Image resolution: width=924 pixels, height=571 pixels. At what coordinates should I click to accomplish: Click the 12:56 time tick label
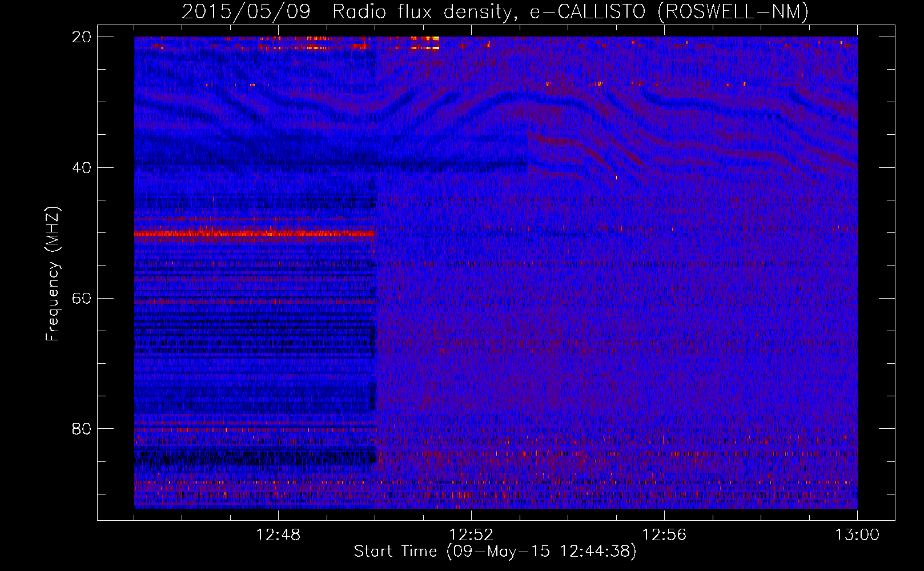(664, 535)
